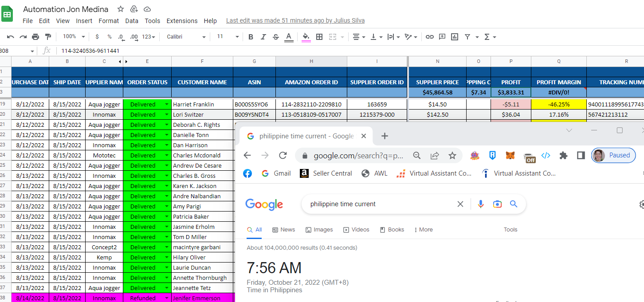Clear the Google search box with X
Image resolution: width=644 pixels, height=302 pixels.
pyautogui.click(x=460, y=204)
